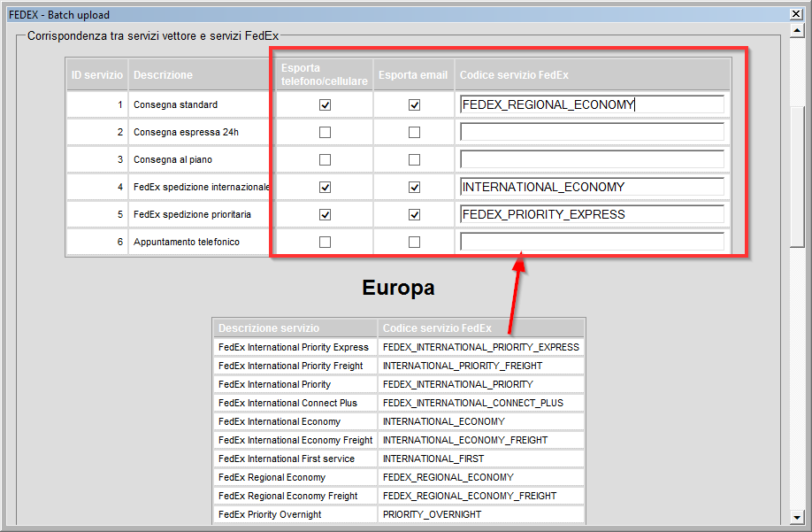The image size is (812, 532).
Task: Click top Codice servizio FedEx header
Action: coord(593,74)
